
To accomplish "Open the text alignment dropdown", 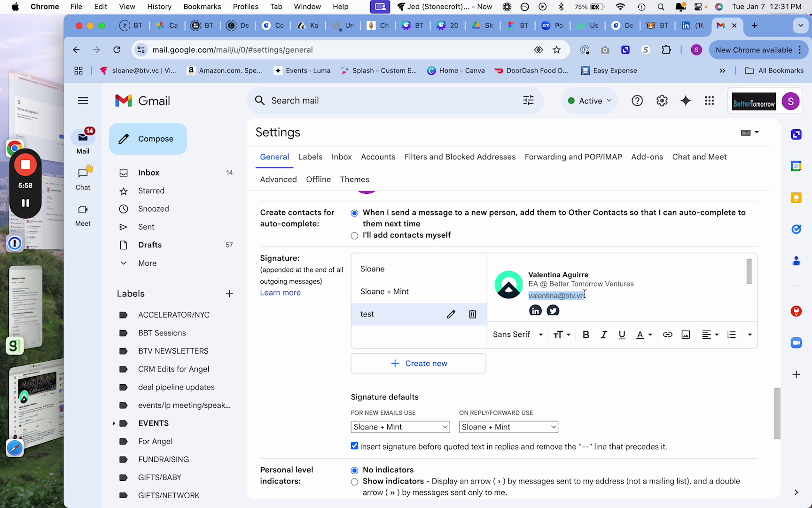I will tap(710, 334).
